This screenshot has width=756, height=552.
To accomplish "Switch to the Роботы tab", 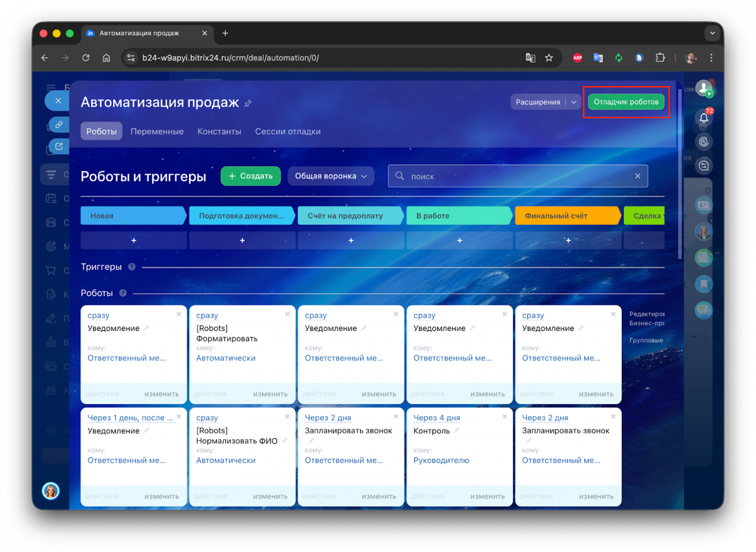I will coord(101,131).
